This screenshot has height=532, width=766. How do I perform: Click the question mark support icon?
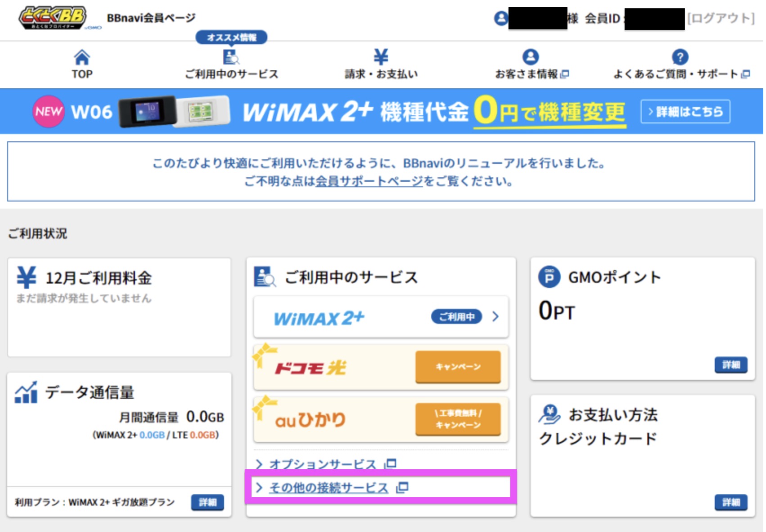680,57
